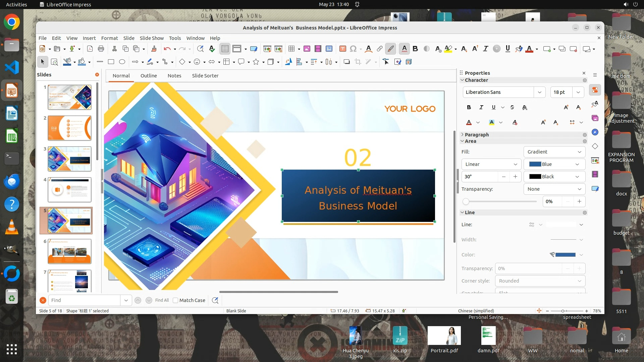This screenshot has width=644, height=362.
Task: Toggle Bold in Character panel
Action: click(469, 107)
